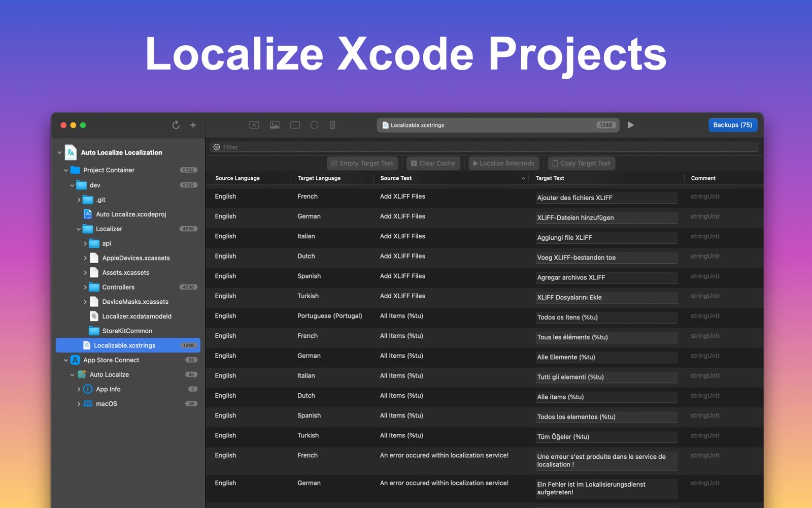Click the play run localization button
The height and width of the screenshot is (508, 812).
pos(630,125)
